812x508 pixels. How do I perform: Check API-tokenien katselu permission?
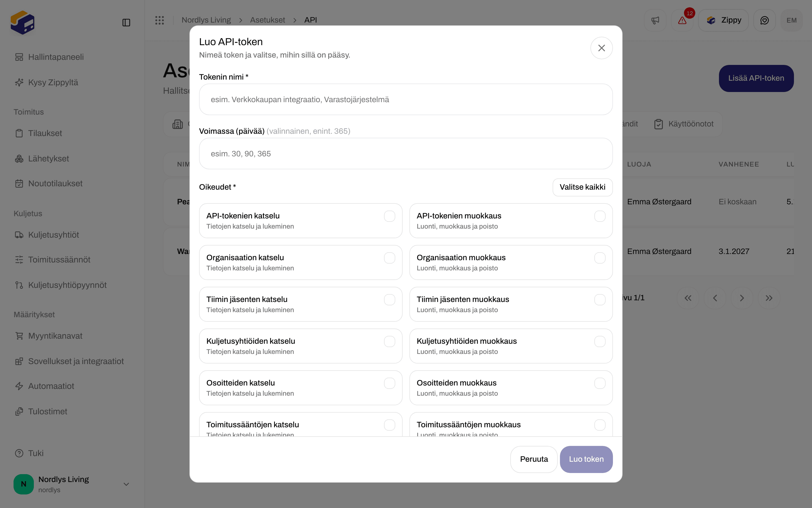click(389, 216)
